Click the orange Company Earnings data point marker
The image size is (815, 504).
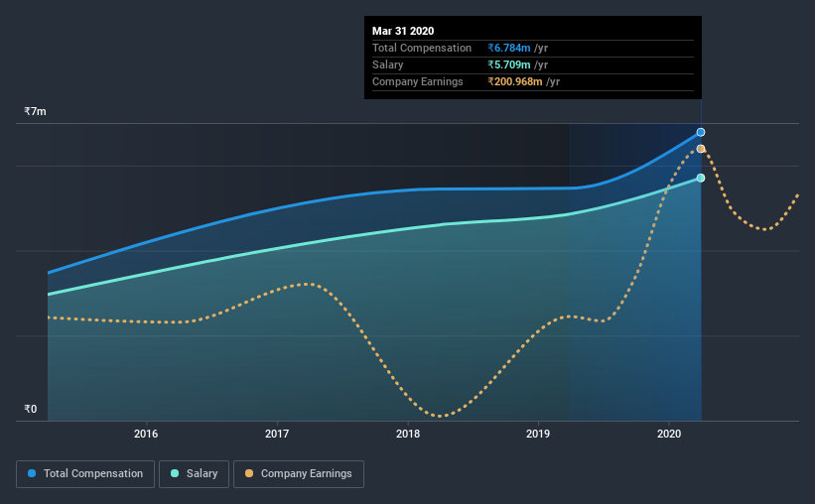[701, 149]
